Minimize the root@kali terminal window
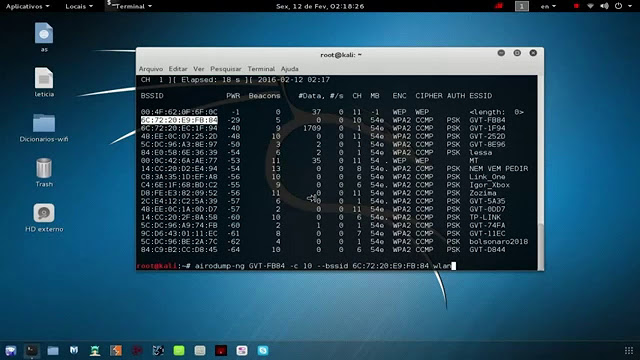Screen dimensions: 640x360 pos(501,53)
